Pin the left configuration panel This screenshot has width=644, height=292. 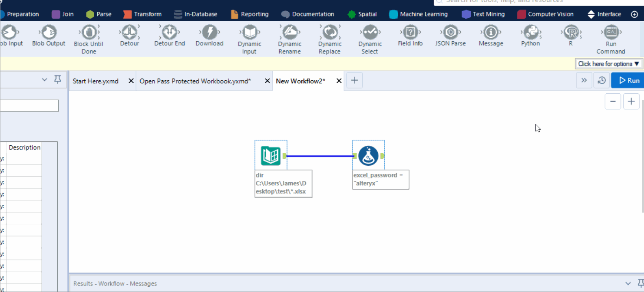point(57,80)
